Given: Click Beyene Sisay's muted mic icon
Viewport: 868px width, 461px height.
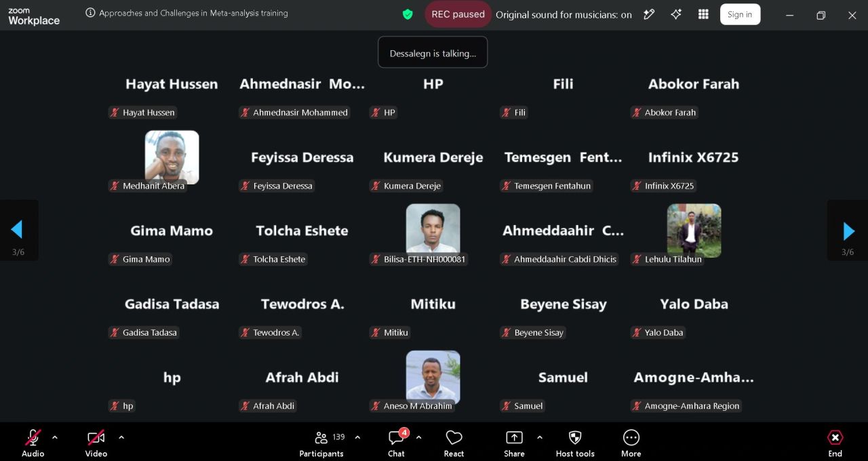Looking at the screenshot, I should [x=507, y=332].
